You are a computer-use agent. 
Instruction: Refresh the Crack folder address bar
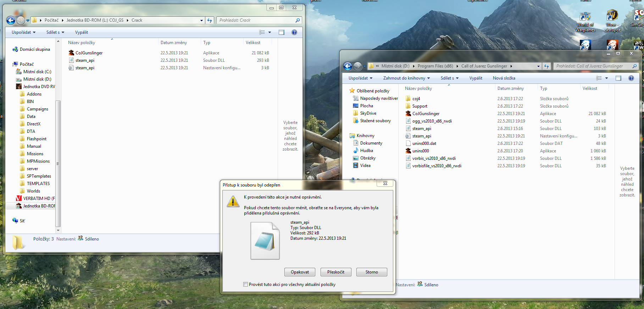pyautogui.click(x=210, y=20)
